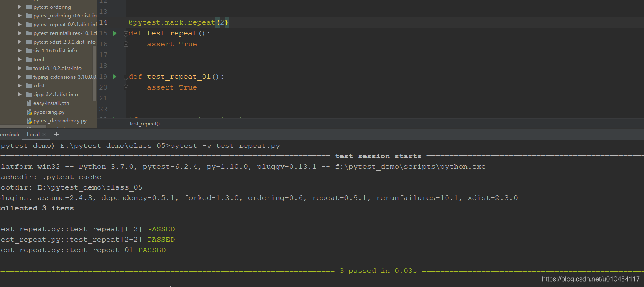The width and height of the screenshot is (644, 287).
Task: Click pytest_xdist-2.3.0.dist-info folder icon
Action: [29, 42]
